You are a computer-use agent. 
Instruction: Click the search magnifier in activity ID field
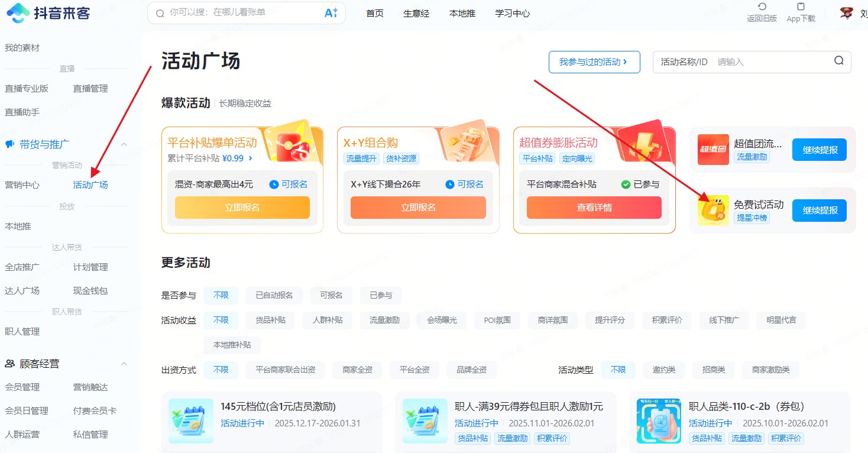(839, 61)
